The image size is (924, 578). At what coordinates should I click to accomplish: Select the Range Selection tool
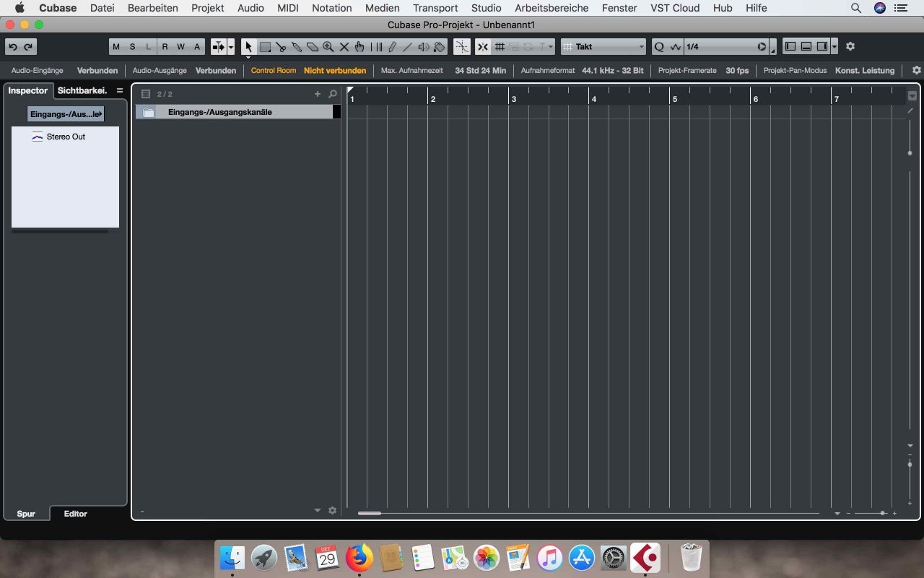265,47
